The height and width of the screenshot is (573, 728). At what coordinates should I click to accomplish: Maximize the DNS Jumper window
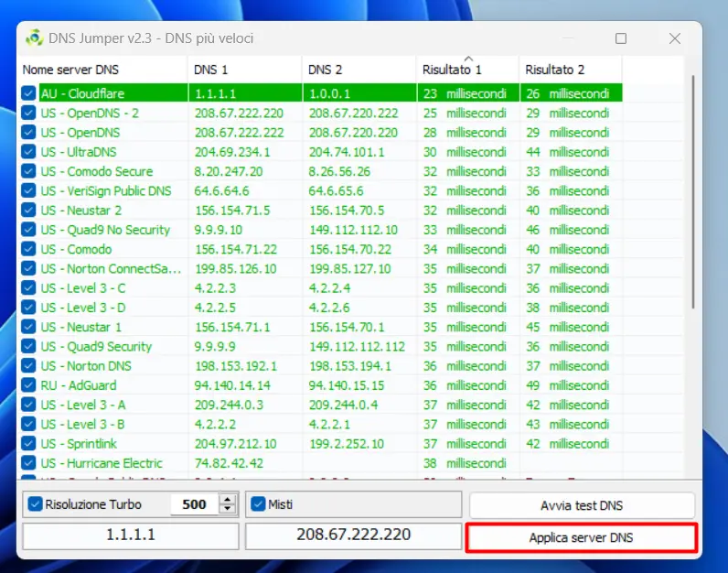(x=621, y=38)
